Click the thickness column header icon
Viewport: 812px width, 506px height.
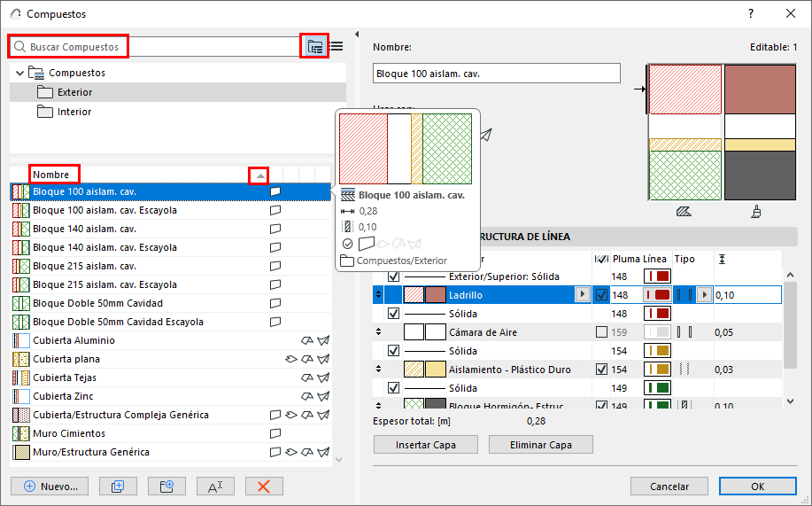(x=722, y=259)
